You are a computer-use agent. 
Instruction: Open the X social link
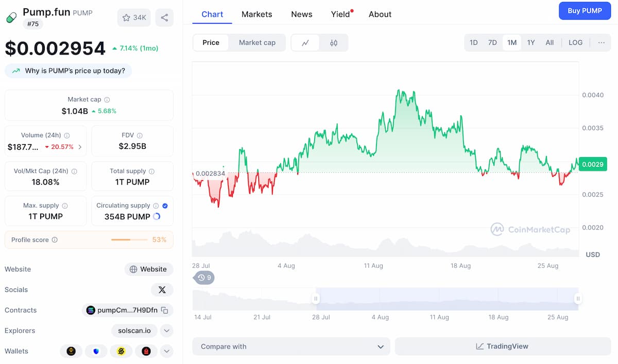coord(162,290)
